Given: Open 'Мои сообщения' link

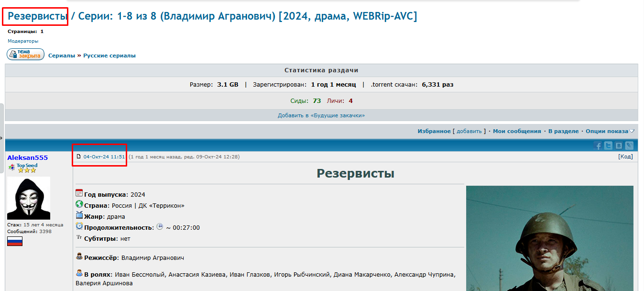Looking at the screenshot, I should pos(517,131).
